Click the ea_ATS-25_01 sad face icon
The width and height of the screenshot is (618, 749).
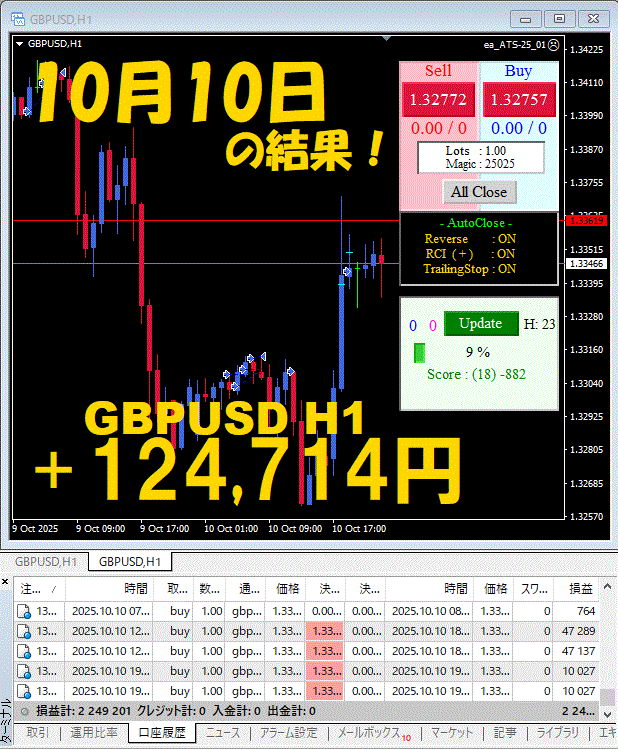(x=553, y=44)
